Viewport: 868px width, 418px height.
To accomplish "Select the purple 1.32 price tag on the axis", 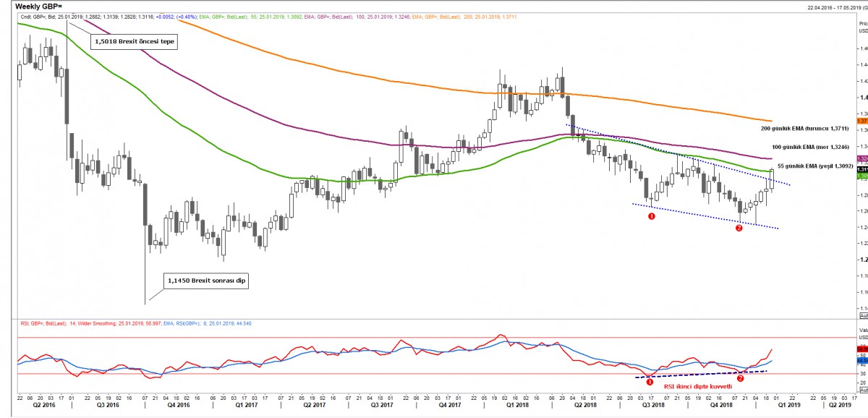I will pyautogui.click(x=863, y=158).
